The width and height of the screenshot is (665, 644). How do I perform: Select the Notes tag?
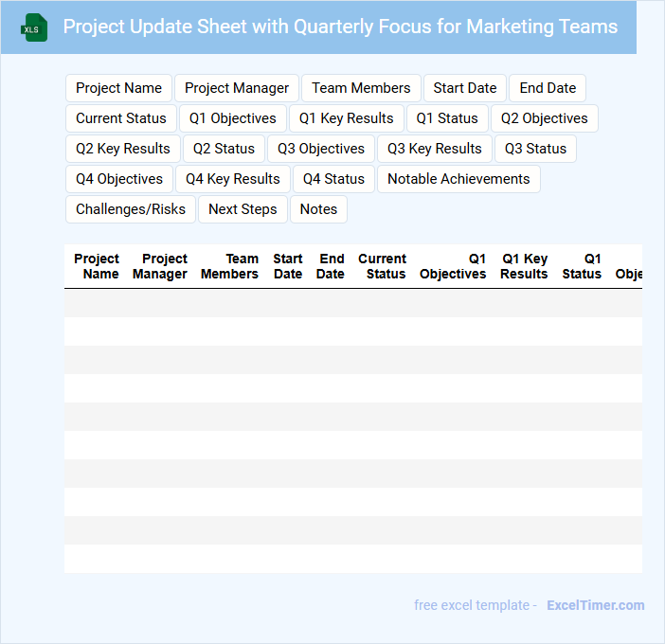pos(318,209)
